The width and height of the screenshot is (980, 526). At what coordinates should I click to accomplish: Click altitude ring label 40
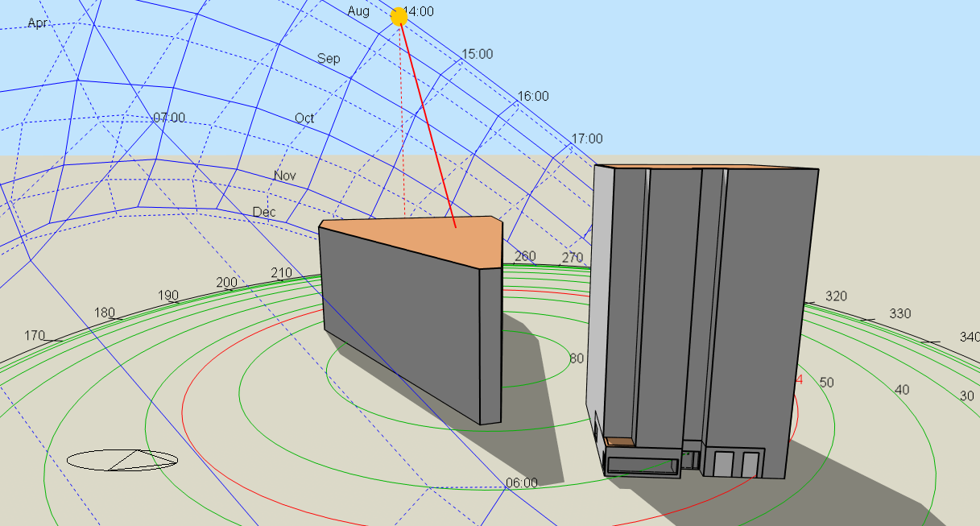click(902, 390)
